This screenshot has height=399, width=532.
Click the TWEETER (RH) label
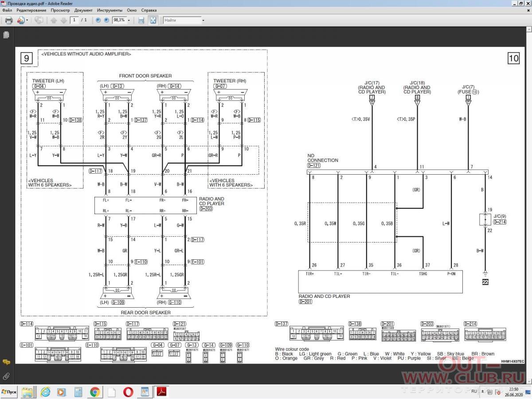click(230, 81)
